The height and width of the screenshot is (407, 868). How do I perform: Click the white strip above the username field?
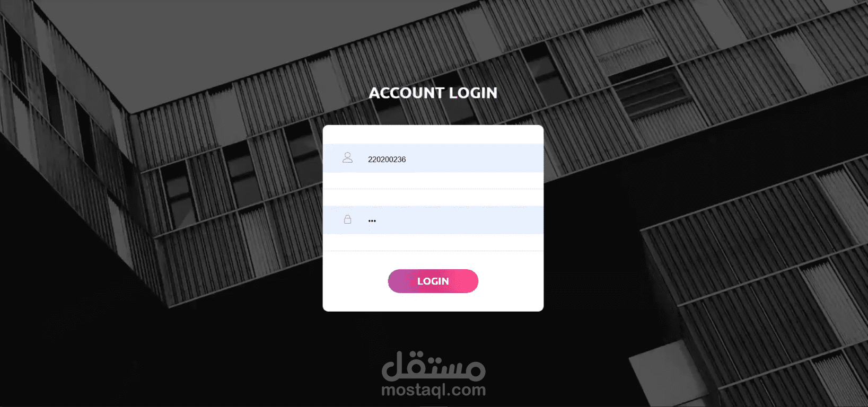pos(433,135)
